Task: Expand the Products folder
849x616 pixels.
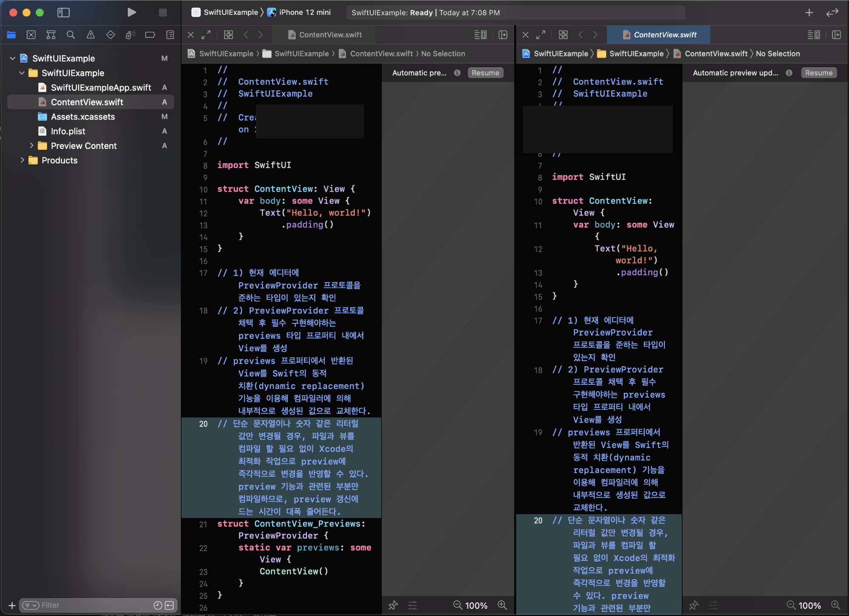Action: coord(22,160)
